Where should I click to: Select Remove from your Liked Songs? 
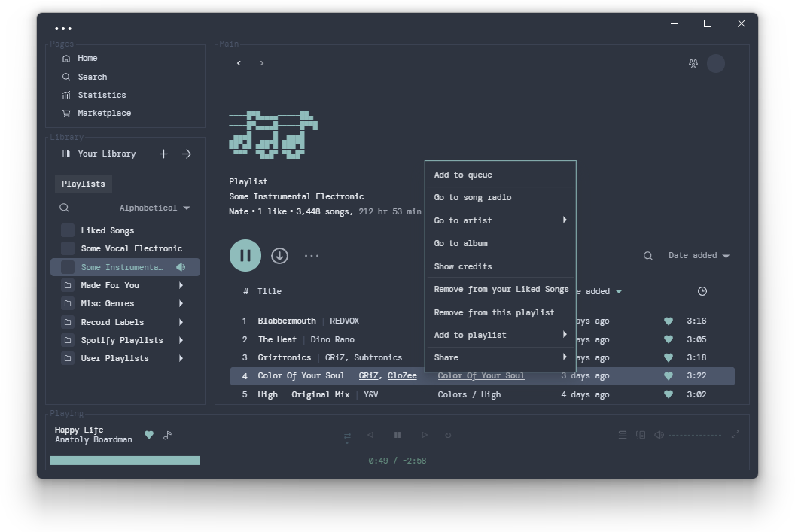click(x=501, y=289)
